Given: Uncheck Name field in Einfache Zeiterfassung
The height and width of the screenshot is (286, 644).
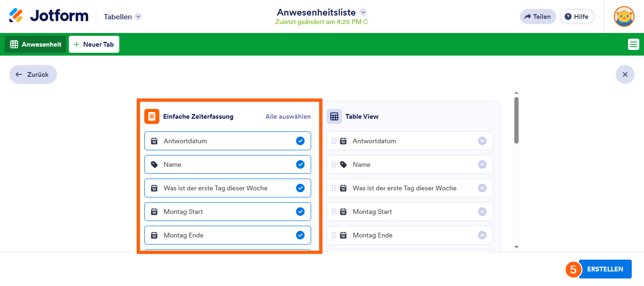Looking at the screenshot, I should [x=300, y=164].
